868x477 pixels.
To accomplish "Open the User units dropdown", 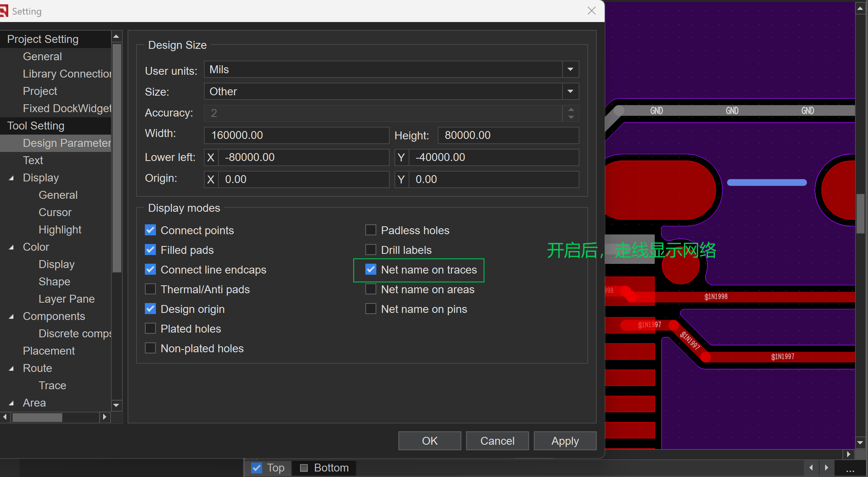I will pyautogui.click(x=570, y=70).
